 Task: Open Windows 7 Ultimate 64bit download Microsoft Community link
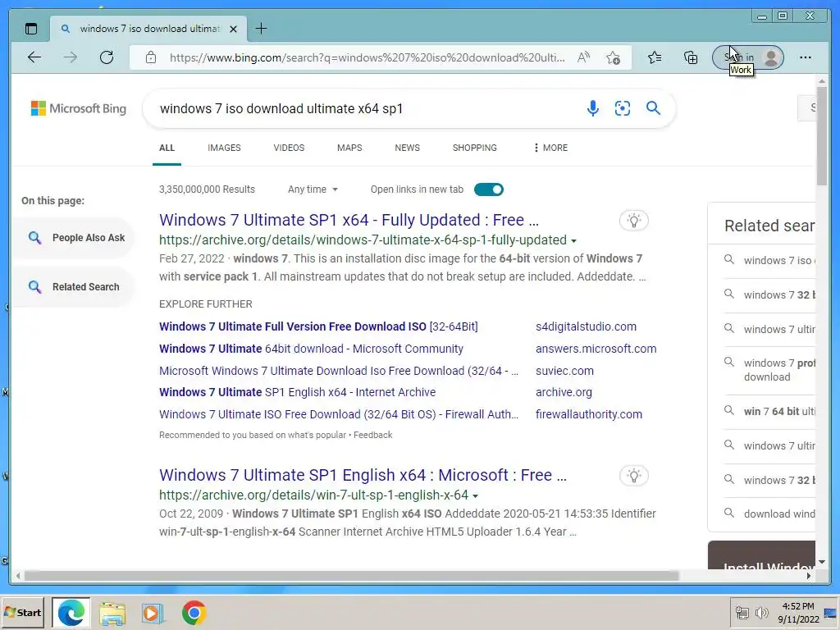311,349
